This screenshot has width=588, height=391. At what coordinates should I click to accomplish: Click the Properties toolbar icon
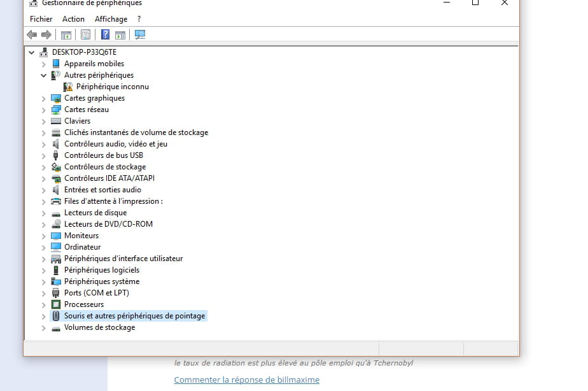click(85, 35)
